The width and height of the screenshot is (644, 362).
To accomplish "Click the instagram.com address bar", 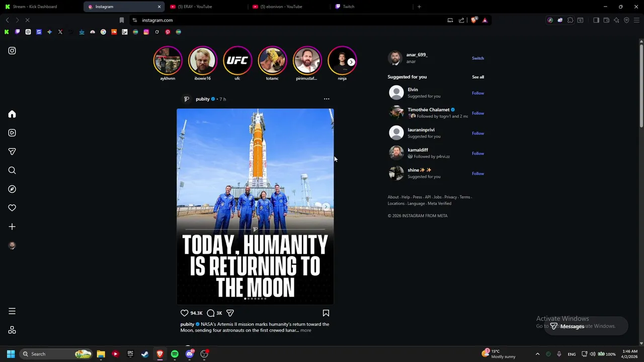I will [x=287, y=20].
